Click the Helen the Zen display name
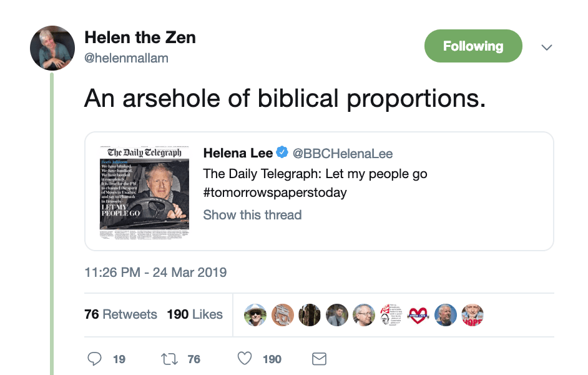This screenshot has height=375, width=588. pos(140,37)
